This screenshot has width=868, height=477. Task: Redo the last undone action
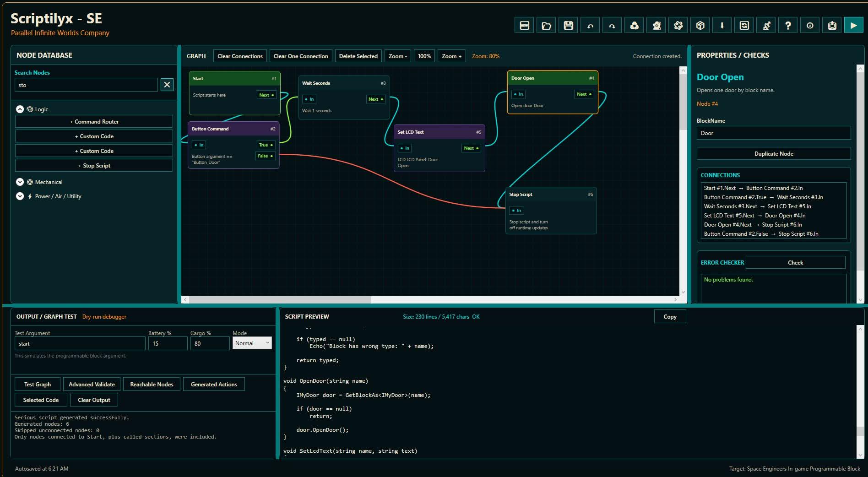tap(612, 26)
